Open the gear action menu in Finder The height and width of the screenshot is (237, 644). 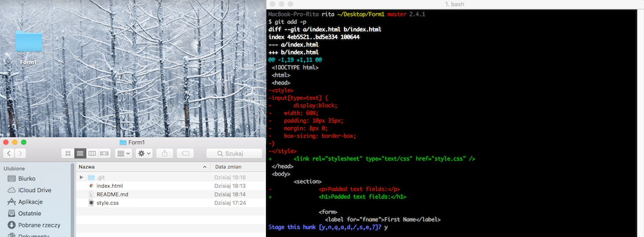pos(144,153)
